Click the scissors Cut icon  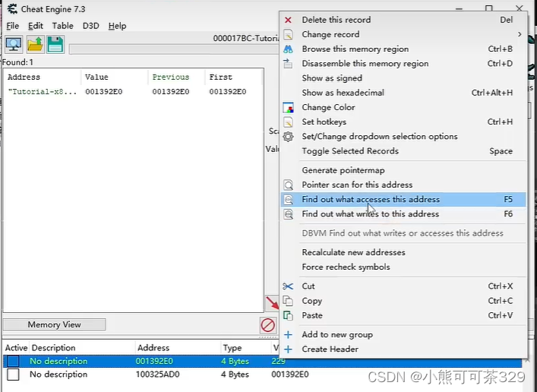coord(288,286)
